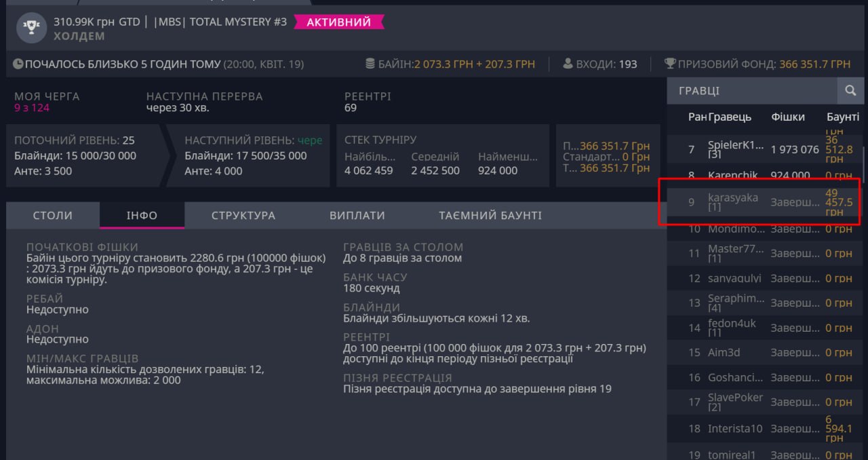Screen dimensions: 868x460
Task: Switch to the Структура tab
Action: (243, 215)
